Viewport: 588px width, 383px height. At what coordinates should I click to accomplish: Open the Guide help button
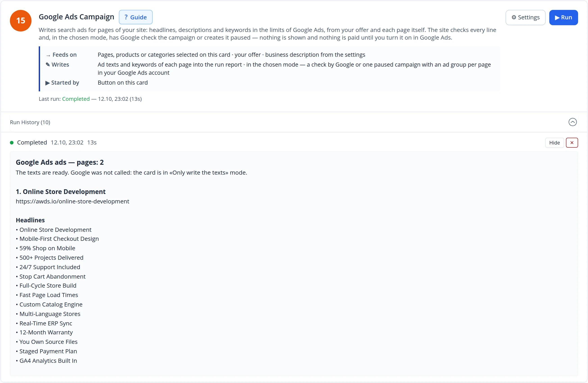click(x=136, y=17)
